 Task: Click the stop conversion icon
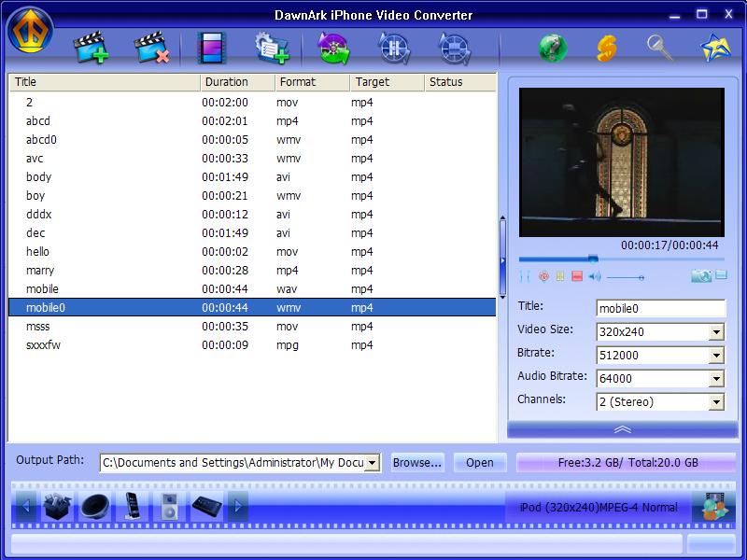coord(454,49)
